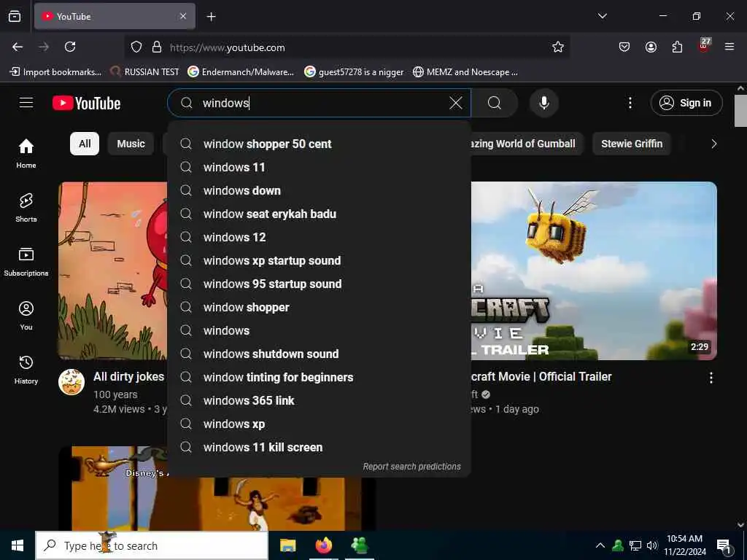
Task: Choose suggestion windows down
Action: click(x=320, y=190)
